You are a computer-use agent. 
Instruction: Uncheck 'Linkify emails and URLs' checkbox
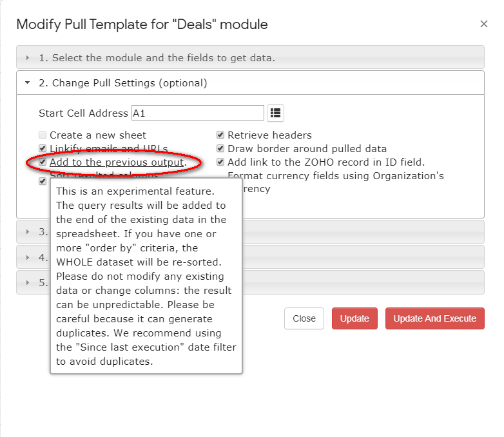click(x=43, y=149)
